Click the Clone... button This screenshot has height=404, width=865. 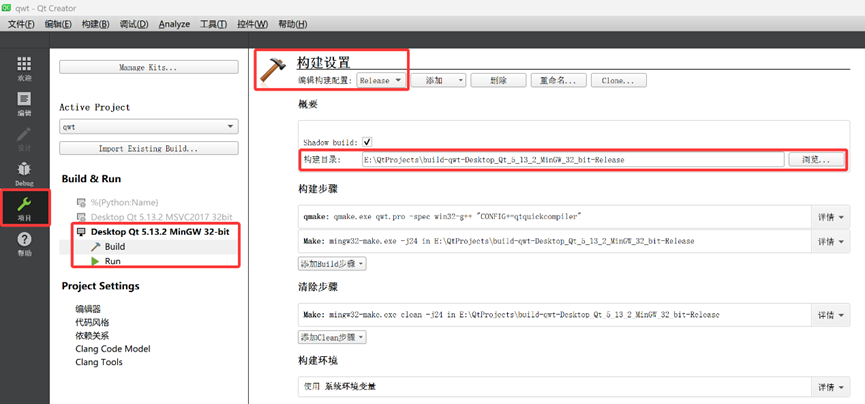[x=618, y=81]
